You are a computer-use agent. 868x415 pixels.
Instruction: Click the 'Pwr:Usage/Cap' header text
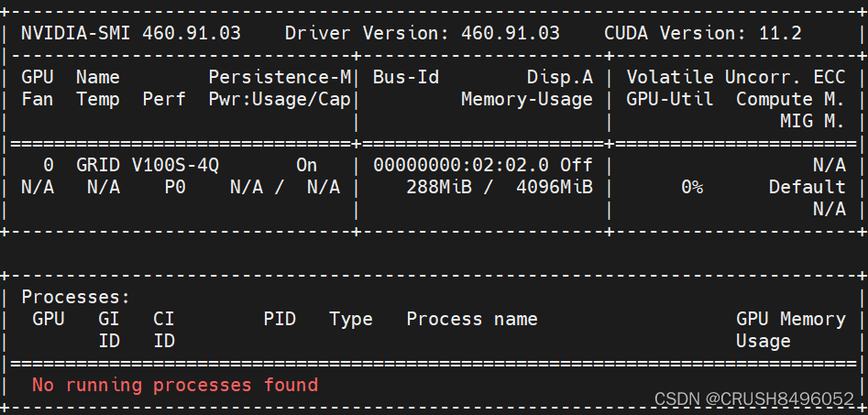[x=280, y=100]
